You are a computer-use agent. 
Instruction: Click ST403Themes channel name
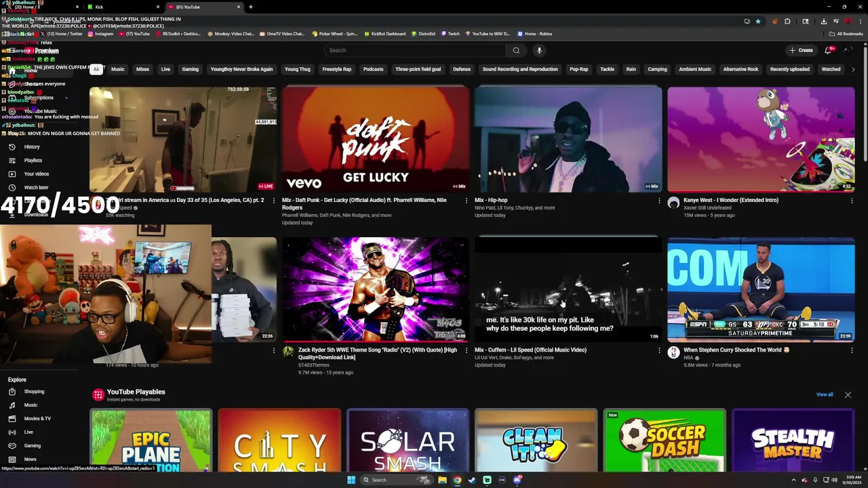[x=313, y=365]
